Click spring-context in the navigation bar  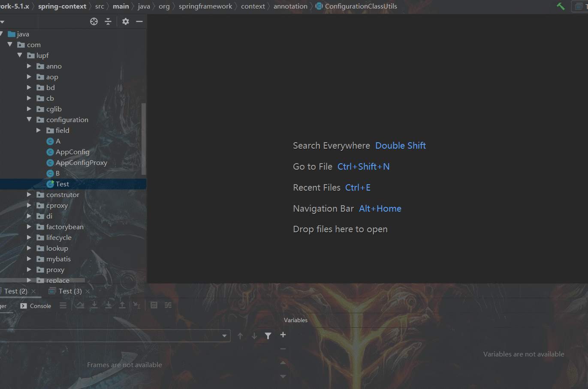tap(62, 6)
